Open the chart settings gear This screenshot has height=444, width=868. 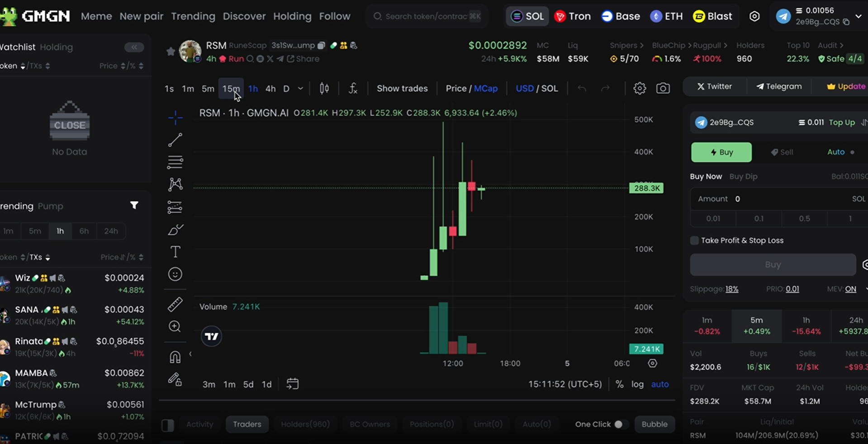click(640, 88)
